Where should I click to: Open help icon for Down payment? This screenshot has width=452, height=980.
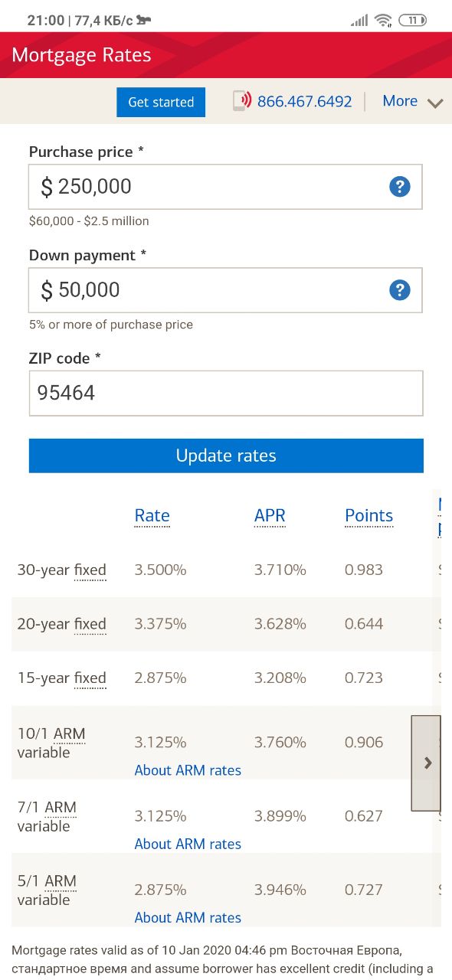pos(400,290)
